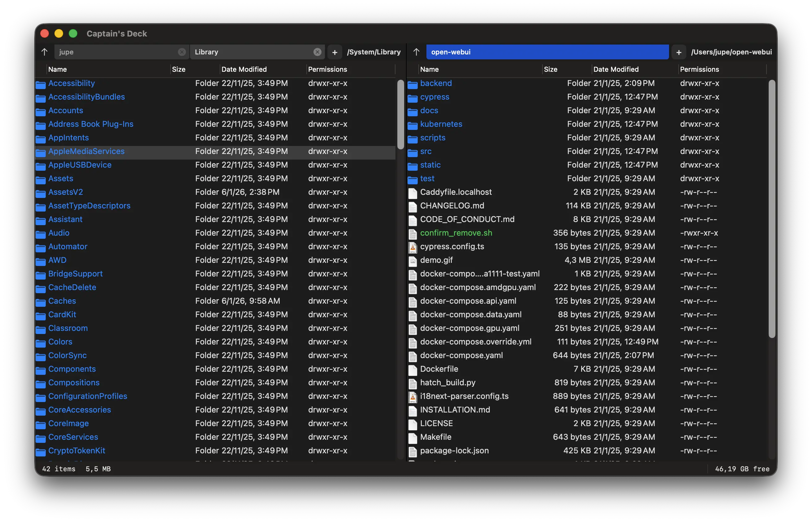Click the cypress.config.ts file icon
The image size is (812, 522).
[412, 247]
